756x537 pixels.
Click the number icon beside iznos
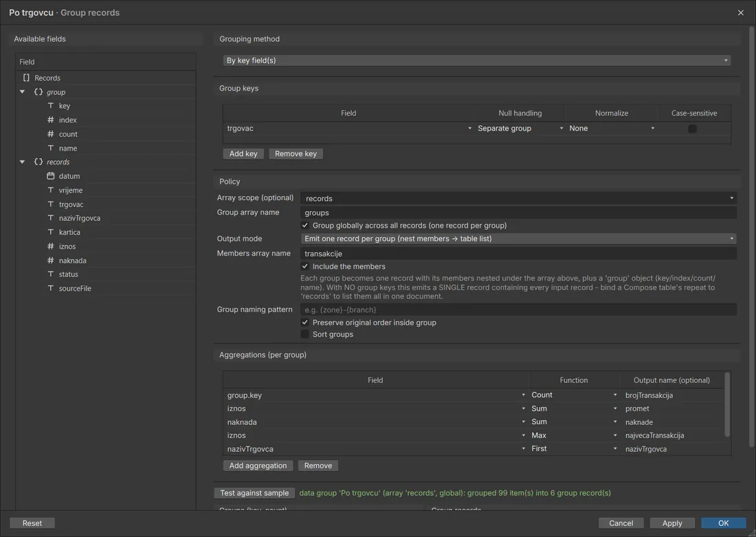pyautogui.click(x=51, y=246)
